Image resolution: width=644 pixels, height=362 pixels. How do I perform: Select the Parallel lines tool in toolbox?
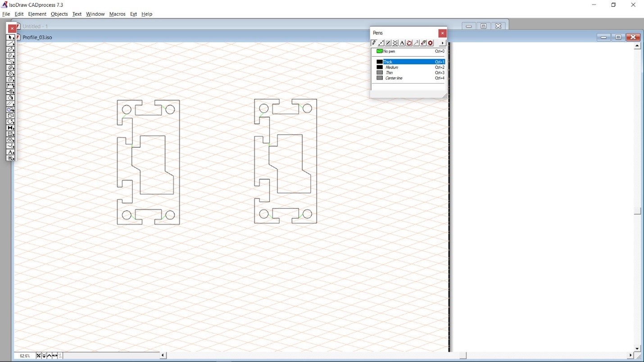tap(10, 104)
